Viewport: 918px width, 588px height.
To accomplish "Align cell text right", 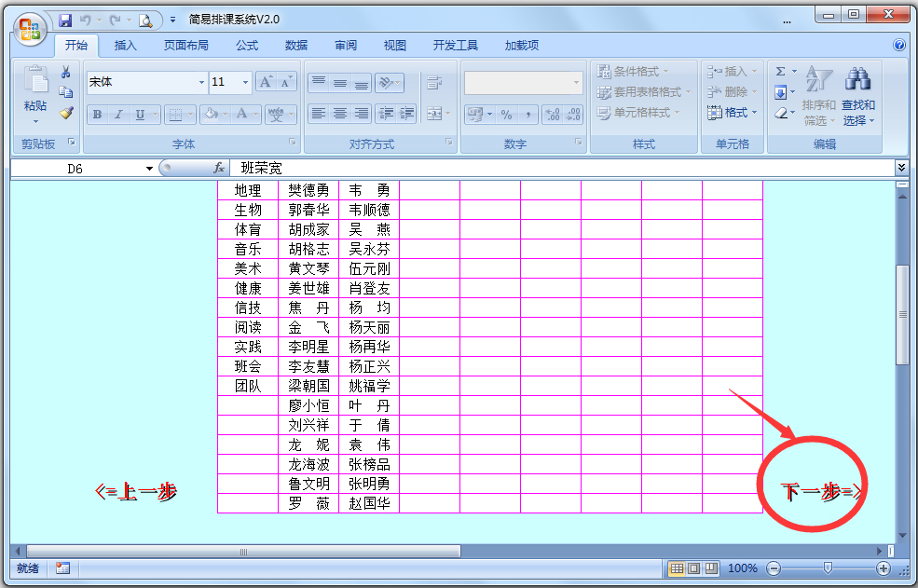I will (362, 113).
